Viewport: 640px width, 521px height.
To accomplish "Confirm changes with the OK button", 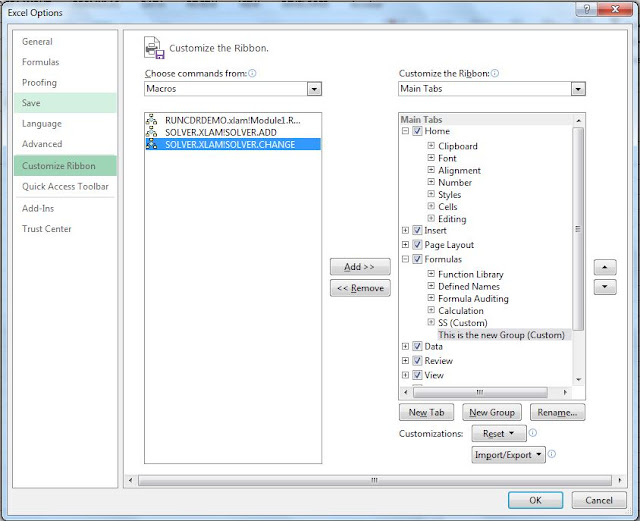I will [x=535, y=500].
